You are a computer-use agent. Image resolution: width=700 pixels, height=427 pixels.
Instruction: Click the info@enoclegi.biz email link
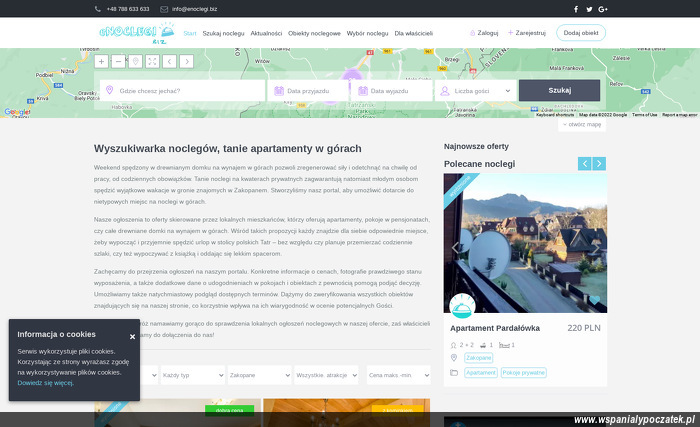[x=195, y=9]
